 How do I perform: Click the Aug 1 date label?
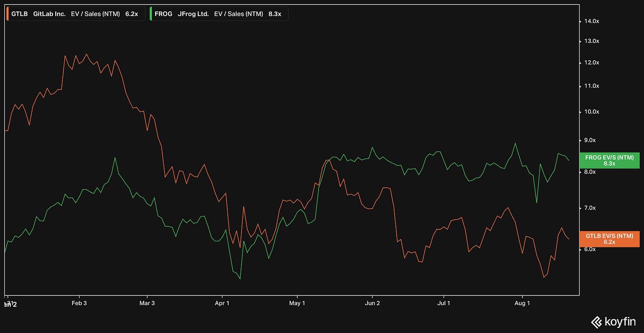point(522,303)
